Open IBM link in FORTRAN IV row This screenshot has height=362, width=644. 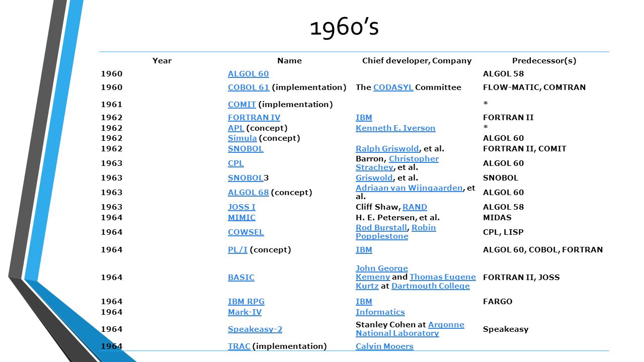click(x=364, y=118)
